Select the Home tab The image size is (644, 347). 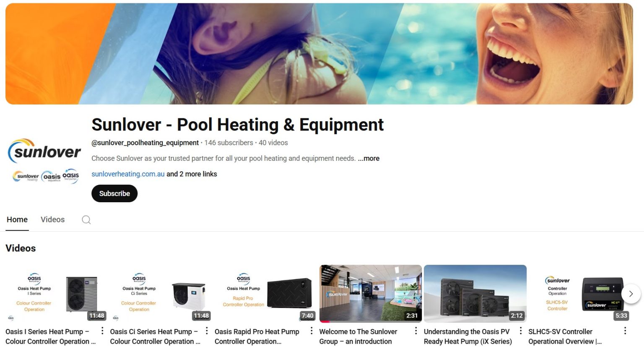[17, 219]
